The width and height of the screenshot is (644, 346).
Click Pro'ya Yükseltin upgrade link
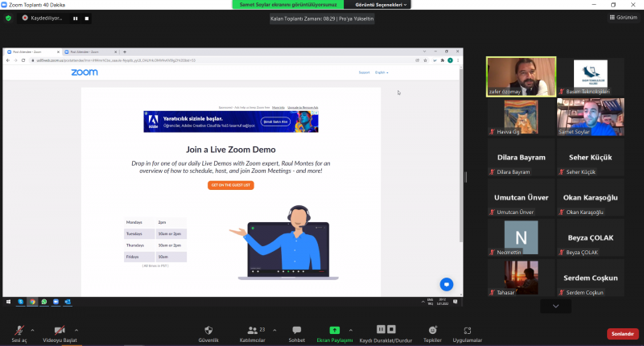356,19
